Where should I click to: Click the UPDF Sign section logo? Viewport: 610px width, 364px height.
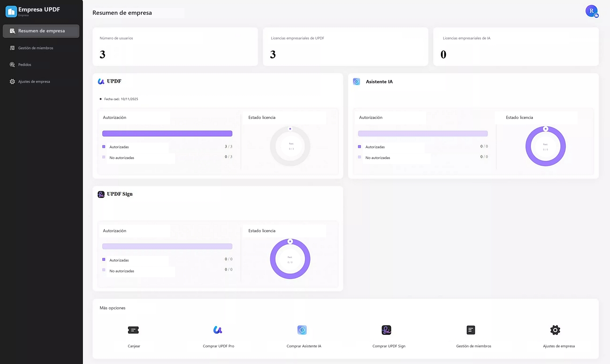(101, 194)
